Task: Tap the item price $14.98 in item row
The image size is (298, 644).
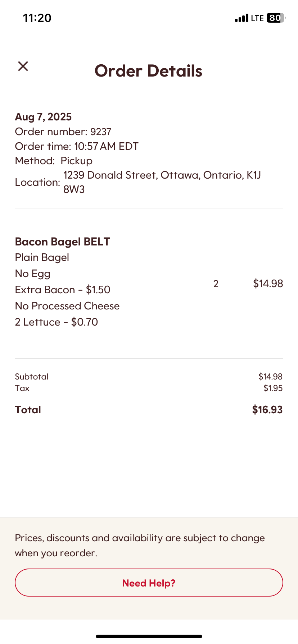Action: click(268, 284)
